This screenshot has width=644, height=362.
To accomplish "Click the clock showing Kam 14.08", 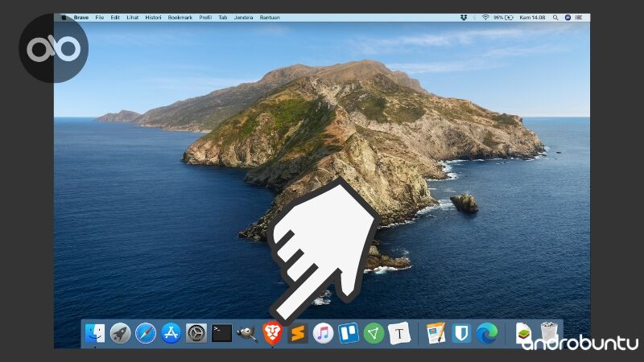I will click(532, 18).
